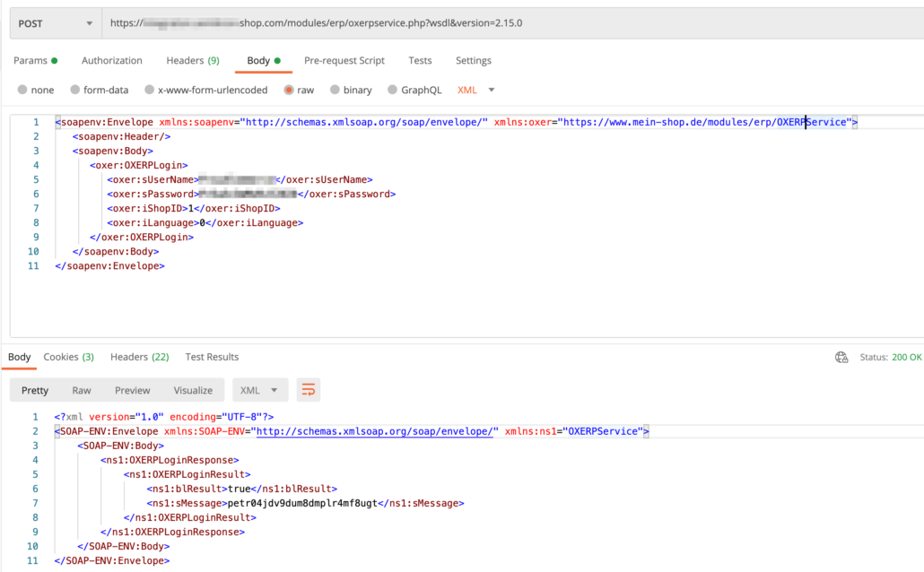
Task: Click the ns1:blResult true line in response
Action: coord(241,489)
